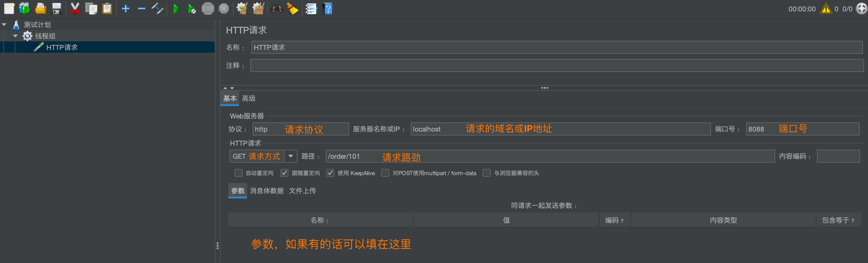This screenshot has height=263, width=868.
Task: Enable 自动重定向 checkbox
Action: [x=238, y=173]
